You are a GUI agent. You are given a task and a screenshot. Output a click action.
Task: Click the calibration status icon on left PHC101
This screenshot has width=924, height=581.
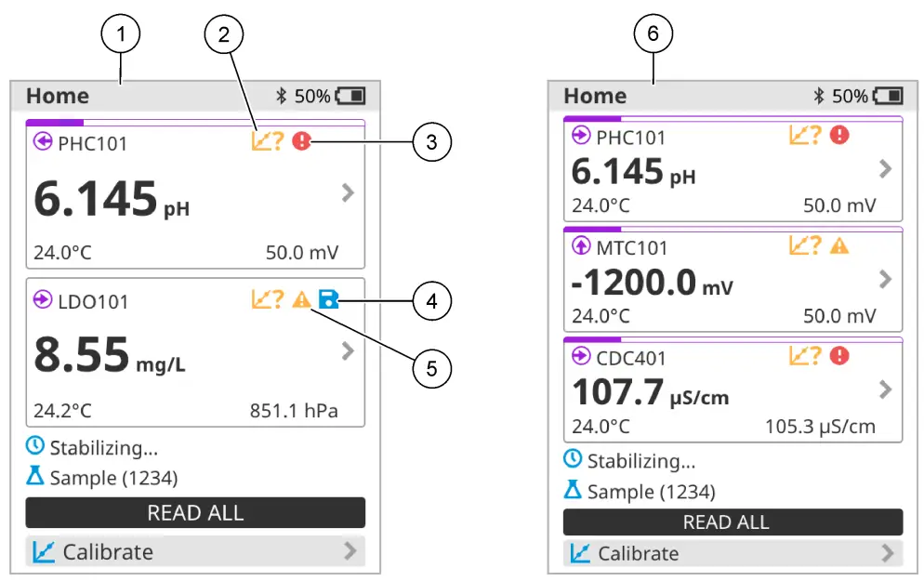click(267, 141)
